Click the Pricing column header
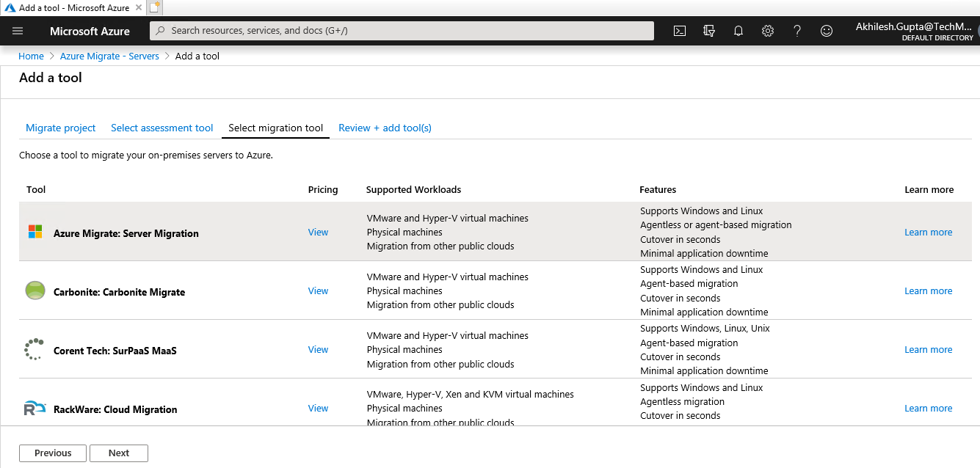The image size is (980, 468). [323, 189]
